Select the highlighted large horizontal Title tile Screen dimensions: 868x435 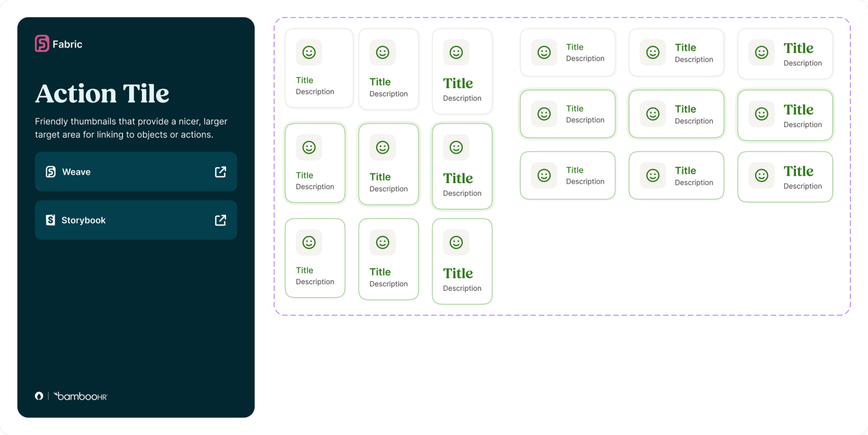coord(785,115)
